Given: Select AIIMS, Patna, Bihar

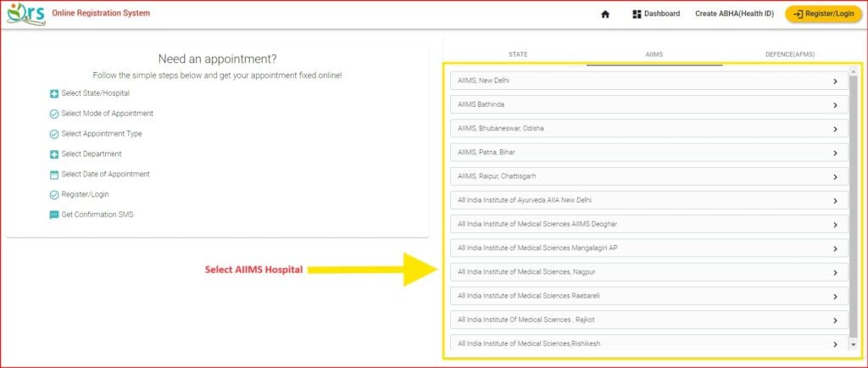Looking at the screenshot, I should pos(649,152).
